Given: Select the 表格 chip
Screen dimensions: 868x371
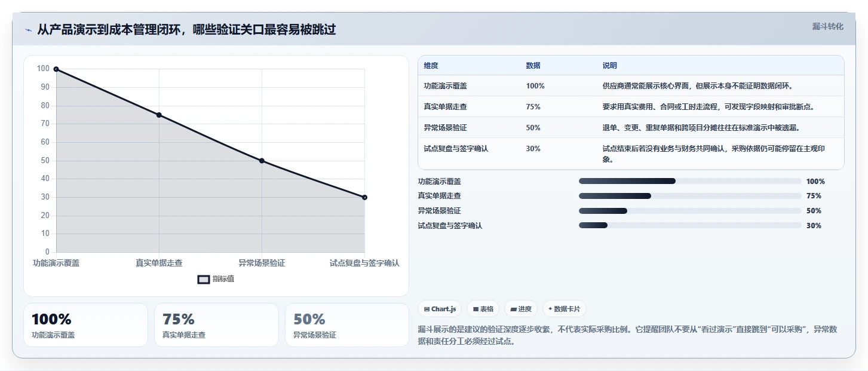Looking at the screenshot, I should [x=483, y=309].
